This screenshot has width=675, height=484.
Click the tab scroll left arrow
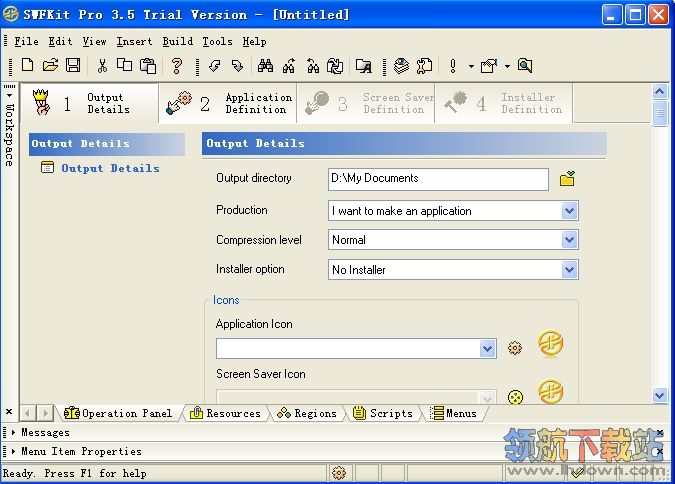[x=28, y=413]
